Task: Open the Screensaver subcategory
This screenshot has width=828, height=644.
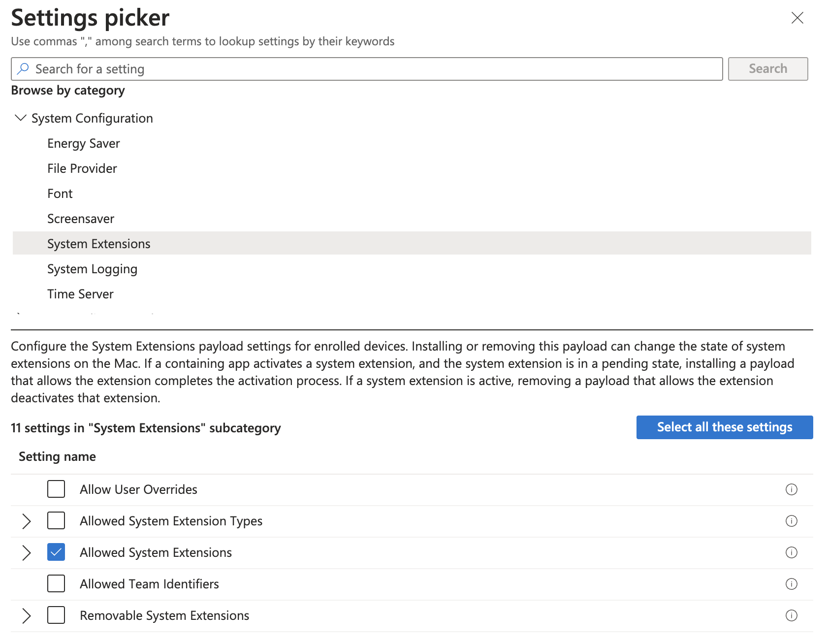Action: click(x=81, y=219)
